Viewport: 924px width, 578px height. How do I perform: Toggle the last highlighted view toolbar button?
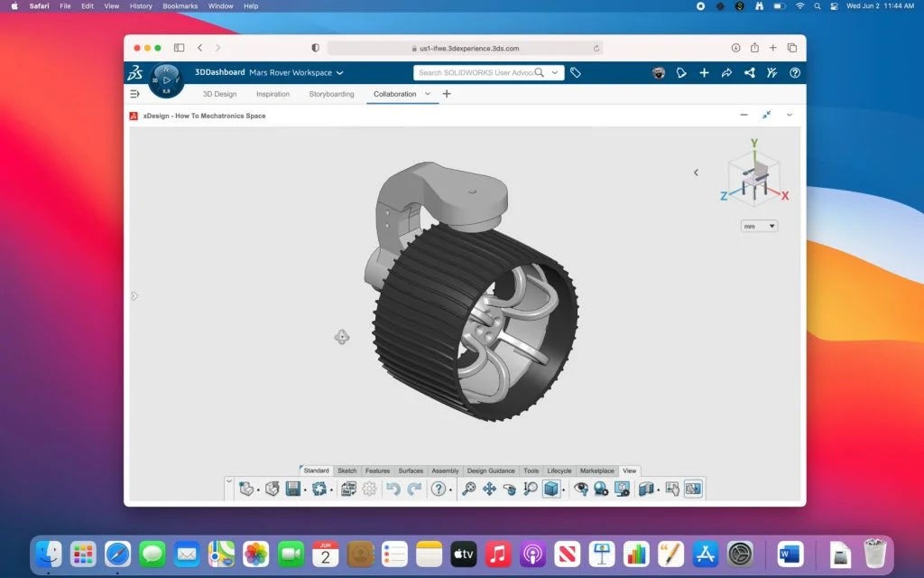tap(693, 489)
